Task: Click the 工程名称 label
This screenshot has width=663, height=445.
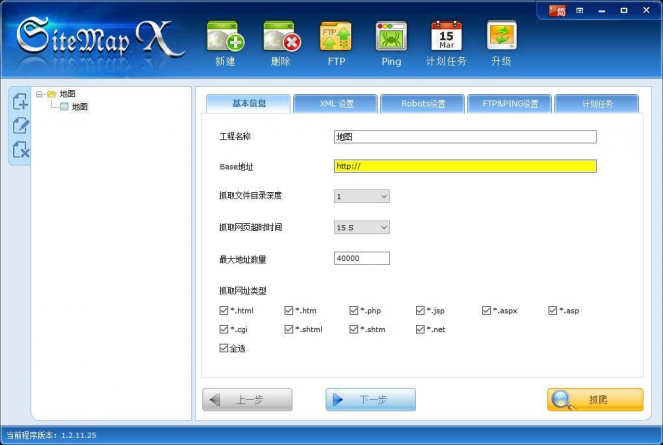Action: point(235,137)
